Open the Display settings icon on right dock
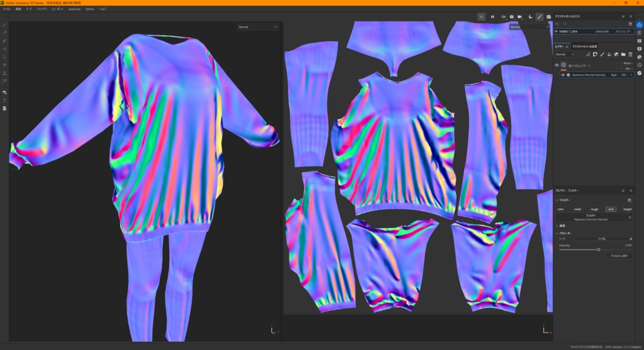 [640, 49]
